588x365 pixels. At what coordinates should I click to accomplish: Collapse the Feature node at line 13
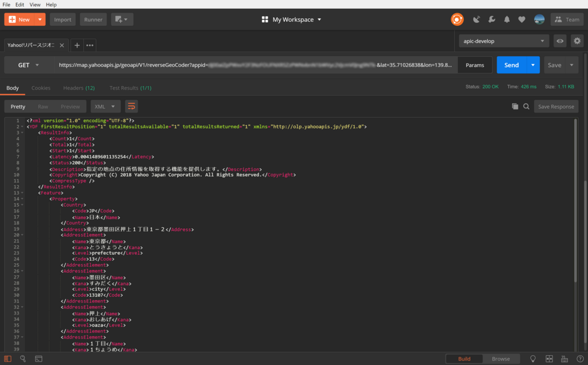22,193
